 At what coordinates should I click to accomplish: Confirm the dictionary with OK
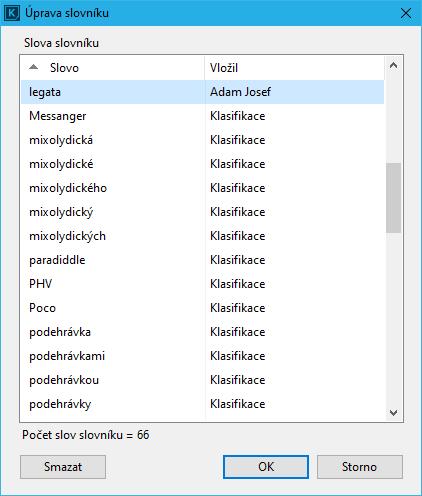click(266, 467)
